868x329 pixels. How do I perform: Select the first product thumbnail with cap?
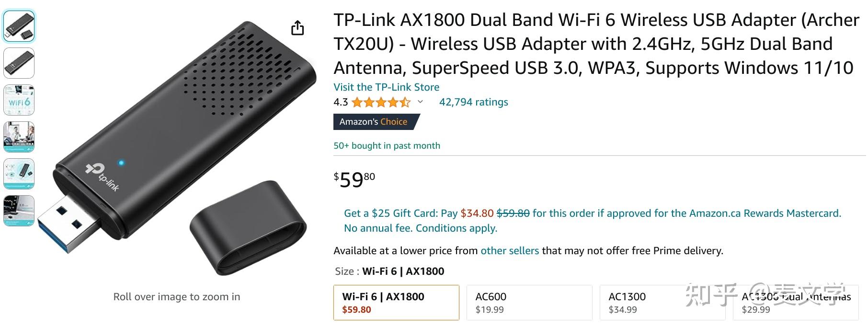pos(19,26)
